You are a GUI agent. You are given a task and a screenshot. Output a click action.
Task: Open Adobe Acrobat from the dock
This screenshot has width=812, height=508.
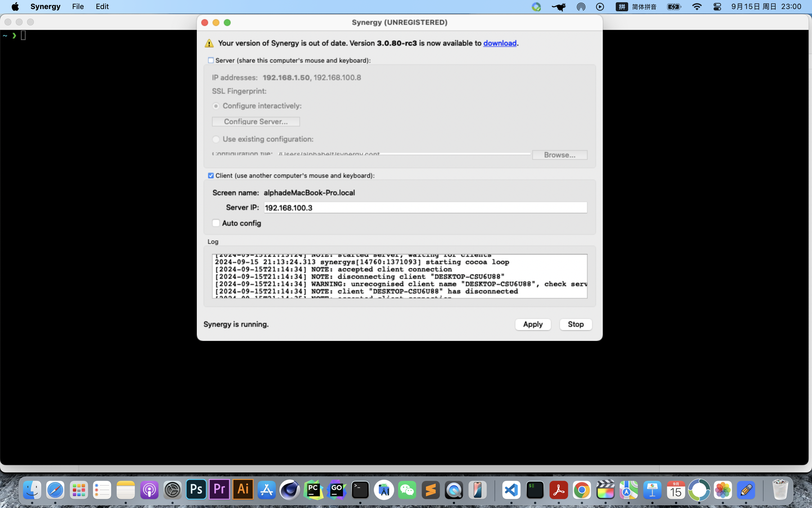[x=558, y=490]
